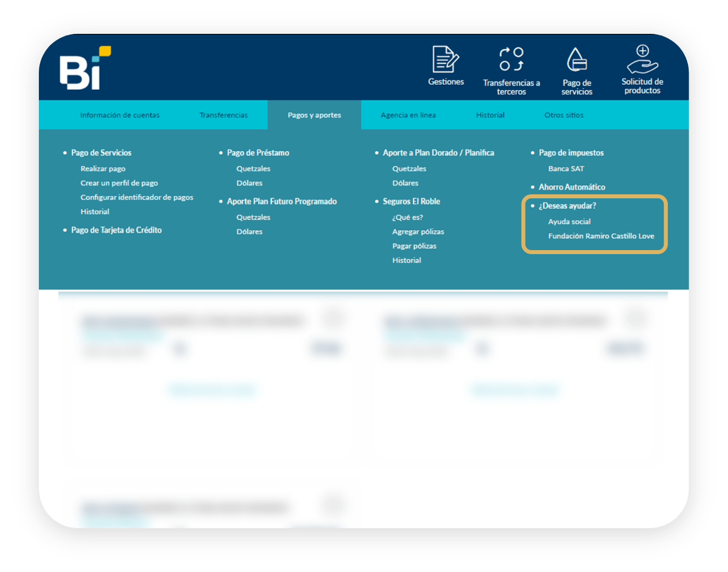This screenshot has width=728, height=572.
Task: Open the Agencia en línea tab
Action: tap(408, 115)
